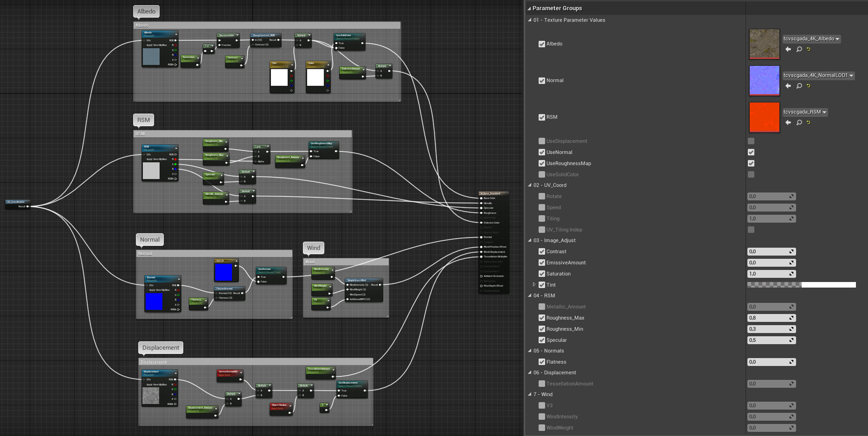Uncheck the UseNormal value checkbox
The height and width of the screenshot is (436, 868).
(x=751, y=152)
